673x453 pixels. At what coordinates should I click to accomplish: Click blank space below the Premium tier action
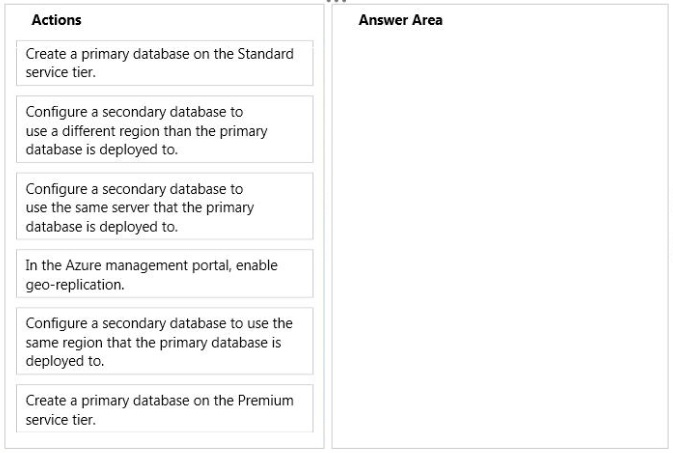164,441
